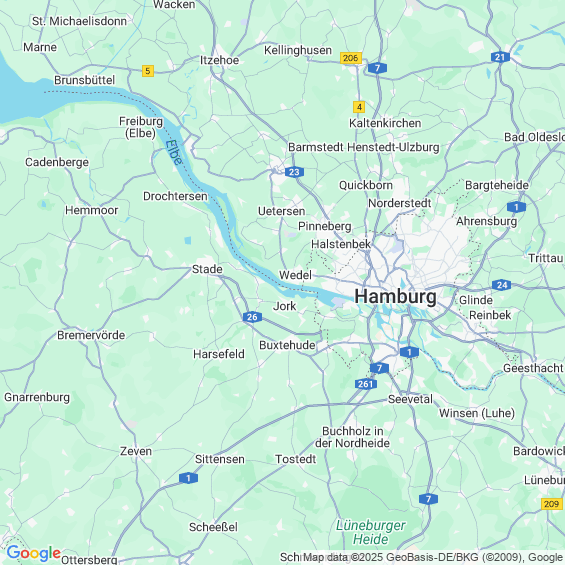The width and height of the screenshot is (565, 565).
Task: Click the blue A26 highway shield near Jork
Action: (x=252, y=317)
